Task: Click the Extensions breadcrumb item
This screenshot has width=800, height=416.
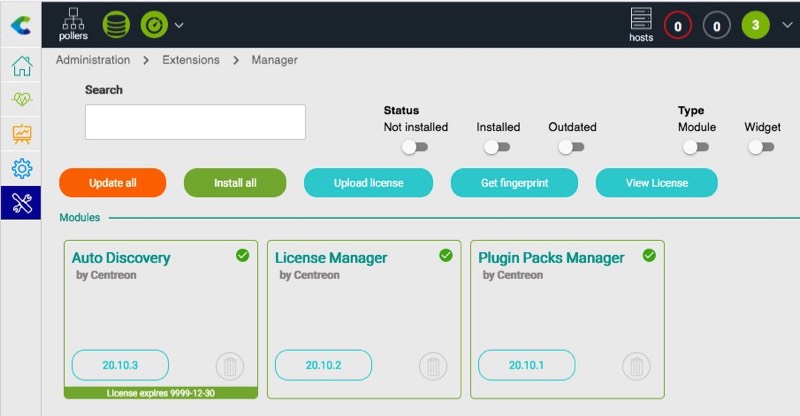Action: point(190,60)
